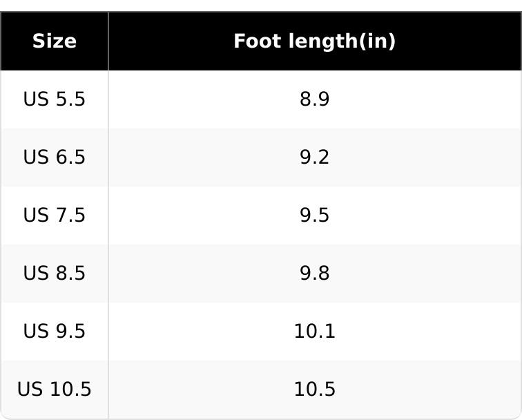Select the US 8.5 size cell
Viewport: 522px width, 420px height.
pos(55,274)
